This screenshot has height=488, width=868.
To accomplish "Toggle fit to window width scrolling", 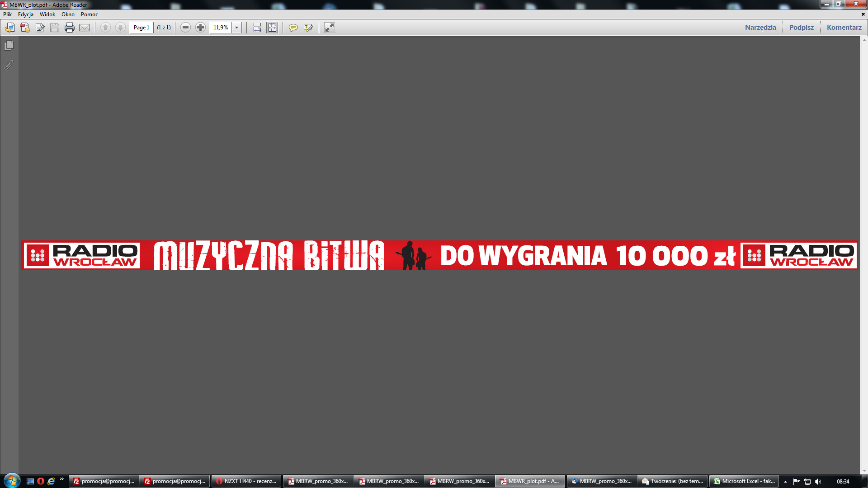I will point(257,28).
